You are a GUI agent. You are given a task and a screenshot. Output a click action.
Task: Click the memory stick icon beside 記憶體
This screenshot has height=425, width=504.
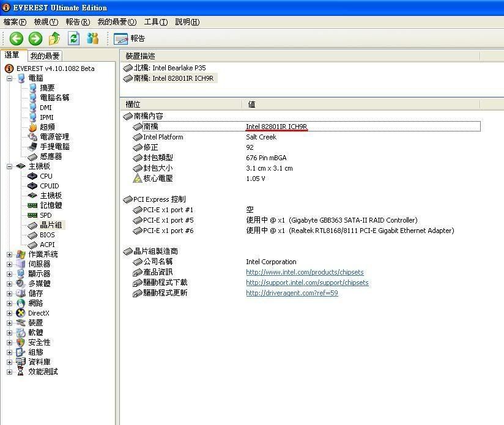click(x=32, y=205)
